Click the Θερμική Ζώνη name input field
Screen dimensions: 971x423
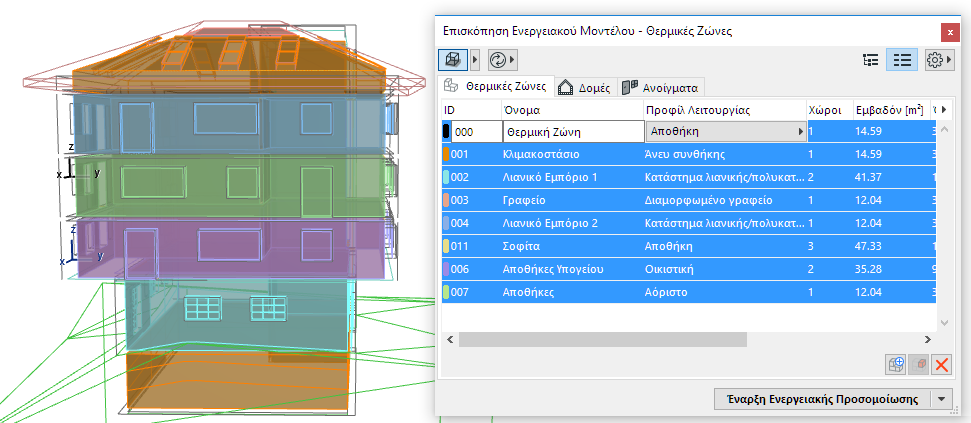573,131
